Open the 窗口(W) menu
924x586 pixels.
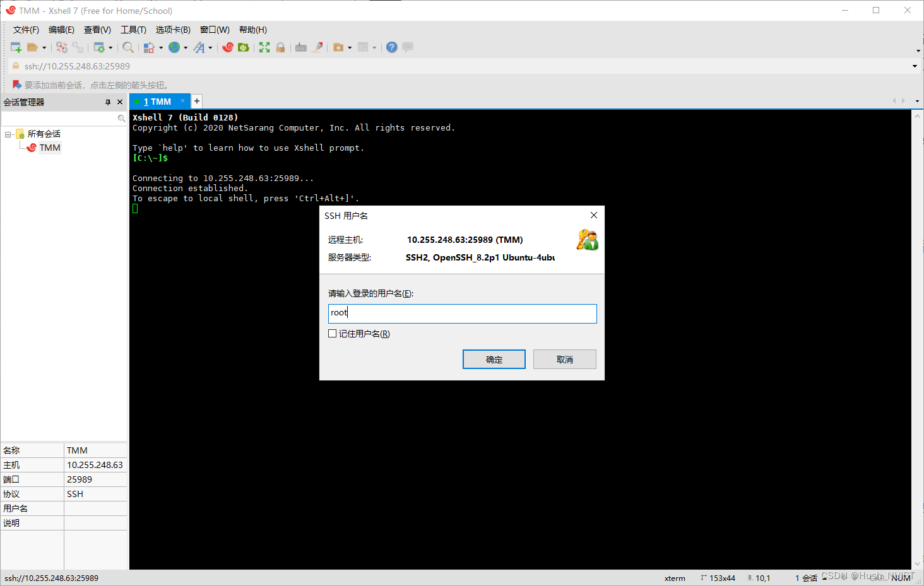pyautogui.click(x=215, y=30)
